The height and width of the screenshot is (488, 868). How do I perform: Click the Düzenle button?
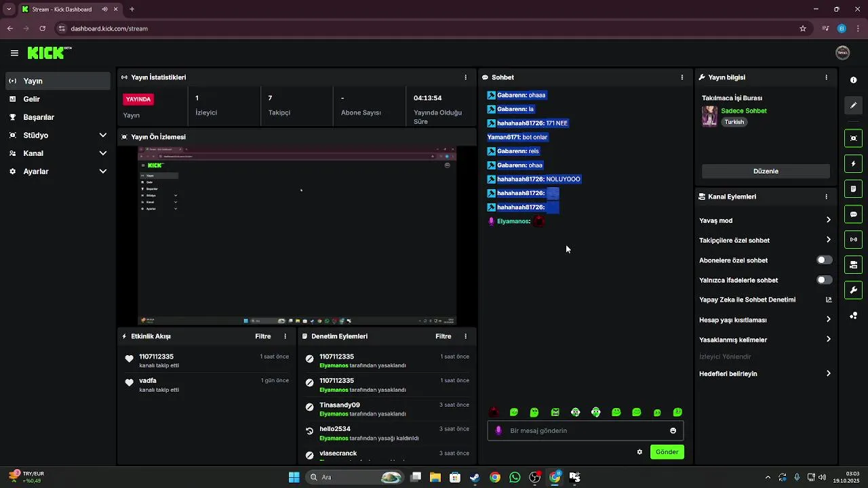[766, 171]
